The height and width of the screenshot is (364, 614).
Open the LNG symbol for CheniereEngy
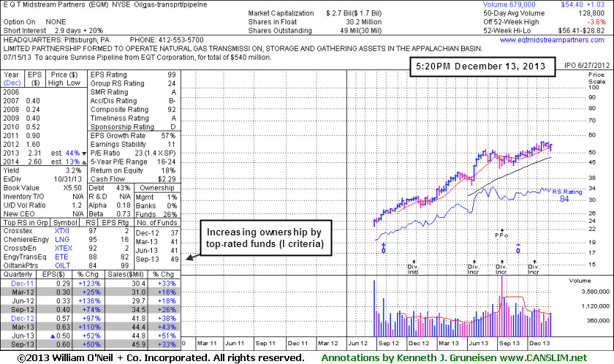(x=62, y=240)
